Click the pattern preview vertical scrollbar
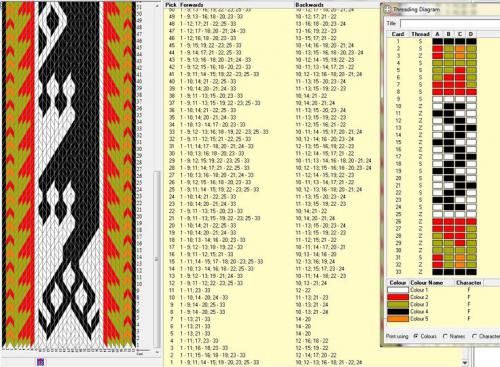 click(157, 178)
